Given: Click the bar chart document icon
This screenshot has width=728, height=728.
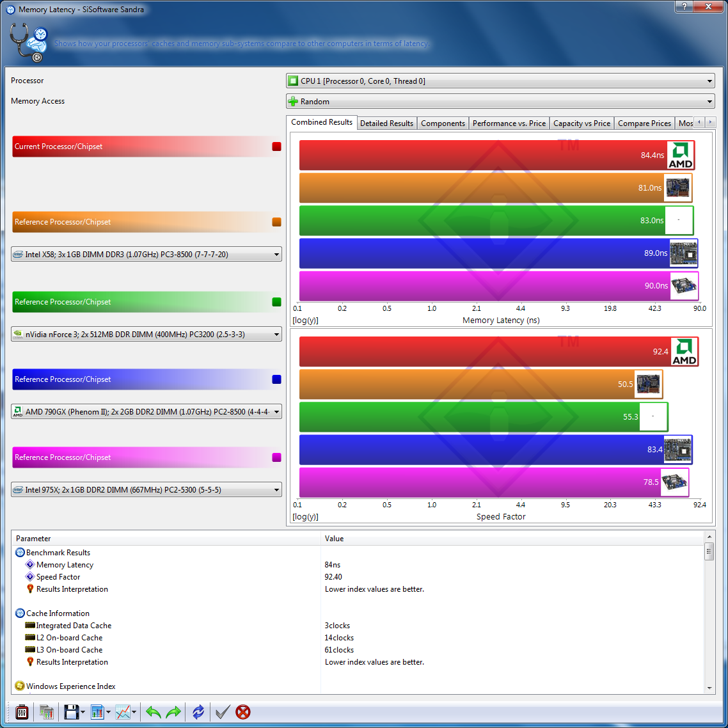Looking at the screenshot, I should tap(97, 712).
